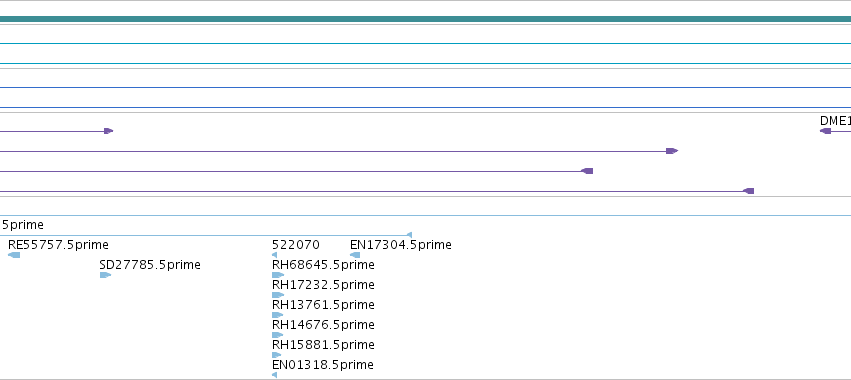Select the RH13761.5prime arrow glyph
This screenshot has width=851, height=380.
(277, 315)
